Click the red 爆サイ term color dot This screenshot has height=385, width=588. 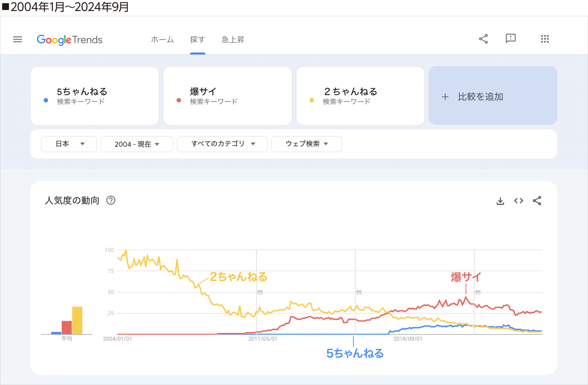179,100
